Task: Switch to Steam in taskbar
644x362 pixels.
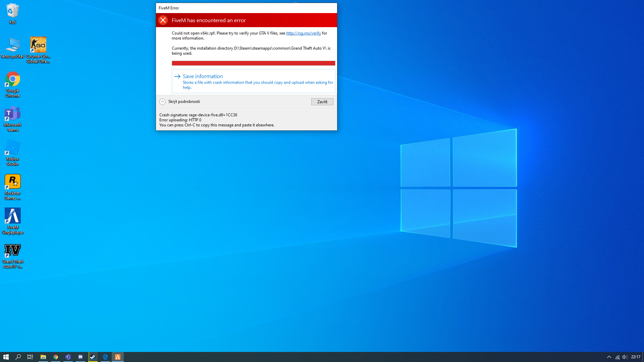Action: tap(93, 357)
